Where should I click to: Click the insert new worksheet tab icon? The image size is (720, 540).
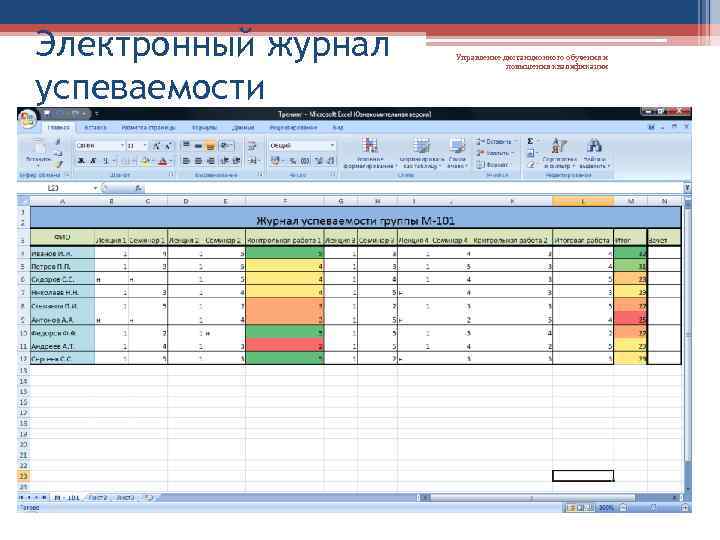(149, 498)
